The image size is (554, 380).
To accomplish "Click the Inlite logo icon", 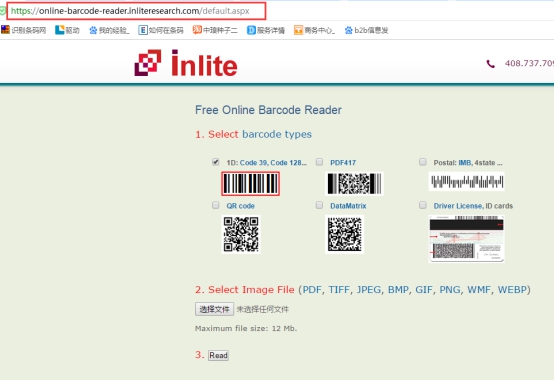I will (x=148, y=63).
